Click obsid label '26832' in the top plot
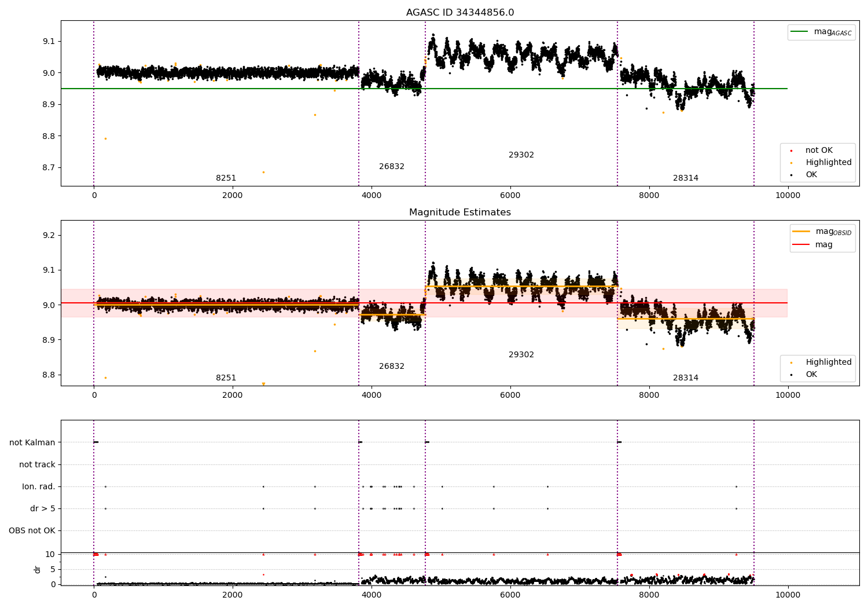Screen dimensions: 868x608 coord(392,167)
